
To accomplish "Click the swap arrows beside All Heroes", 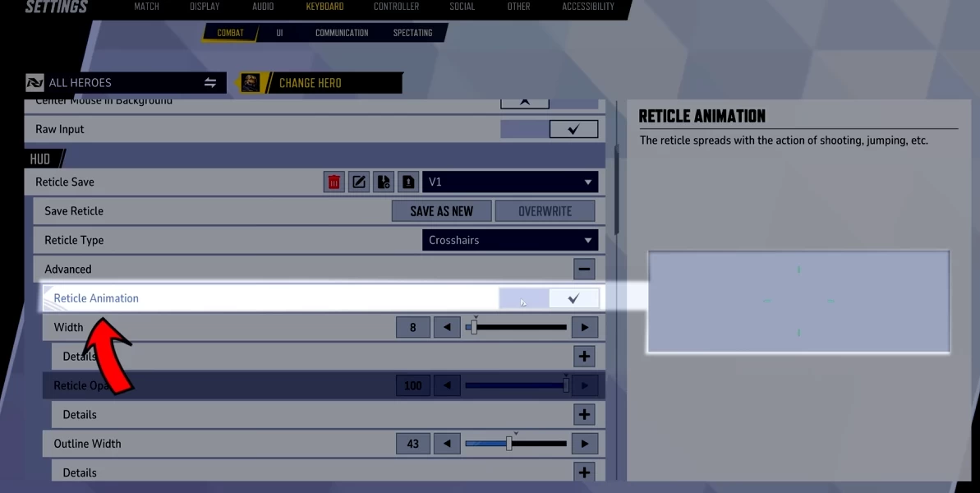I will coord(210,83).
